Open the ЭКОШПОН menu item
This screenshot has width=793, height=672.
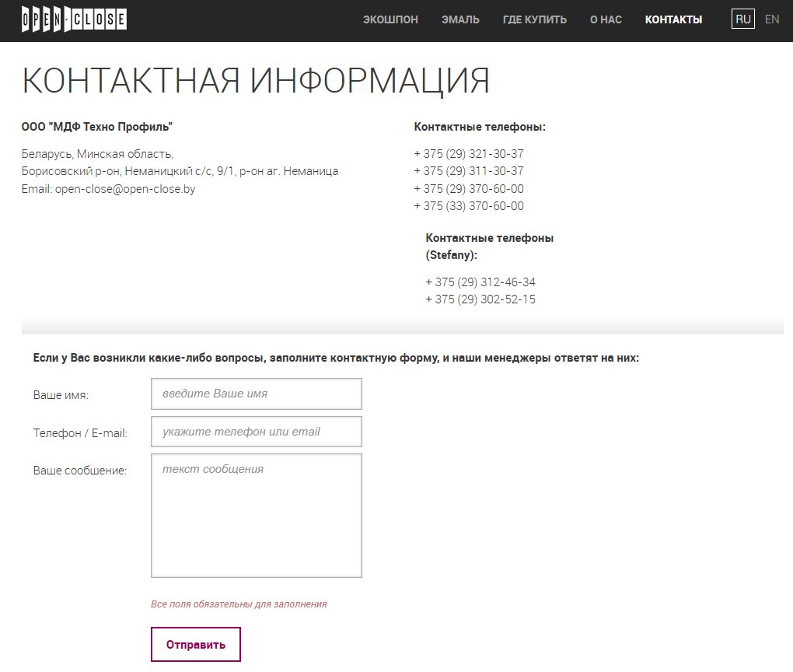click(x=390, y=19)
